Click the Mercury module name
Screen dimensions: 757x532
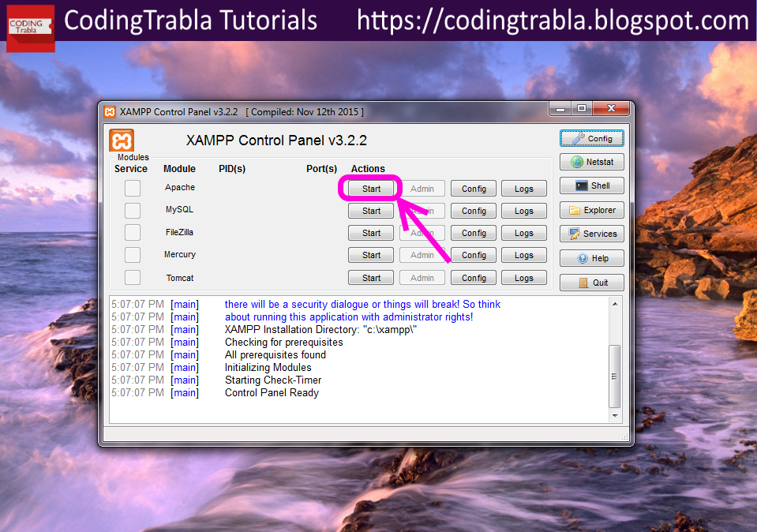[180, 254]
